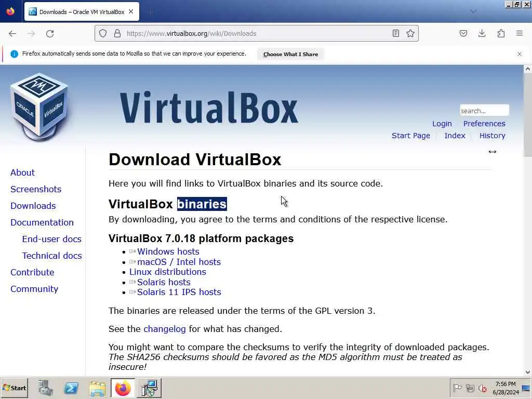532x399 pixels.
Task: Download the macOS / Intel hosts package
Action: (179, 262)
